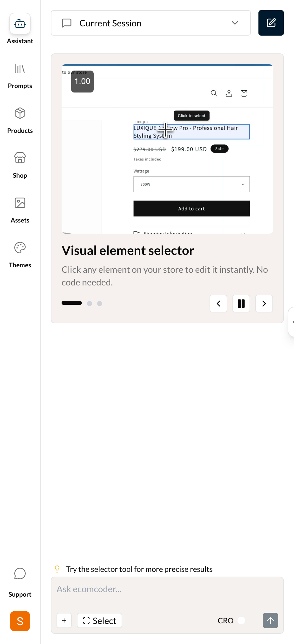Screen dimensions: 294x644
Task: Open the Assets panel
Action: (20, 203)
